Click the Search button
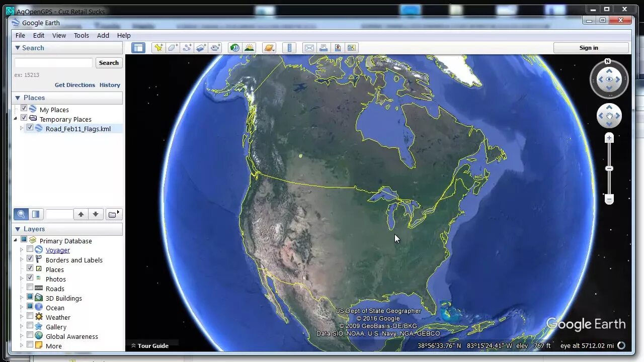Screen dimensions: 644x362 109,63
